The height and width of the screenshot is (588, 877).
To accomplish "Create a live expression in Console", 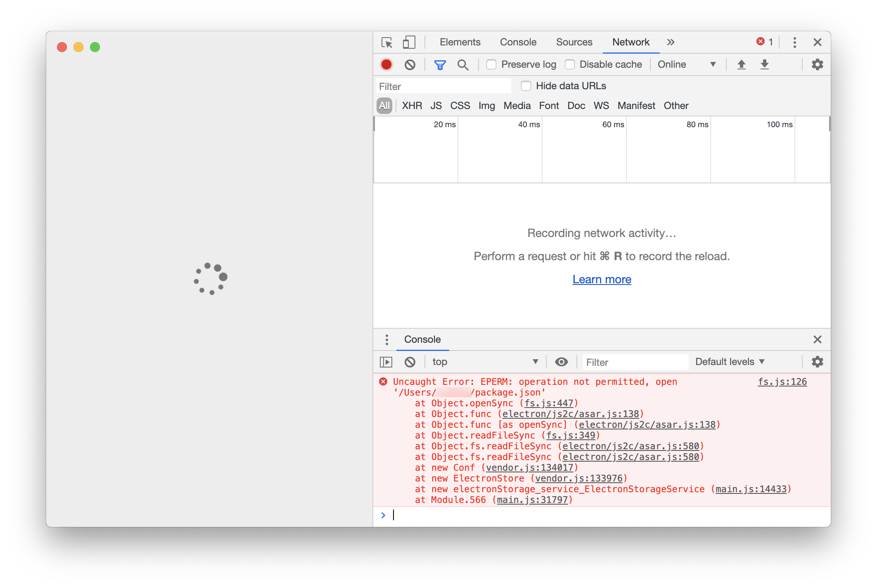I will point(561,362).
